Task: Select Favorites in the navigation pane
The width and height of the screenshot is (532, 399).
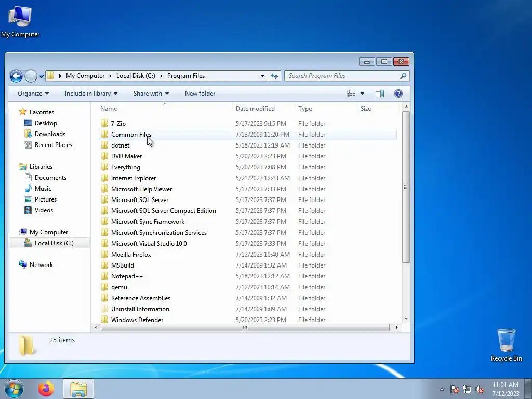Action: click(42, 112)
